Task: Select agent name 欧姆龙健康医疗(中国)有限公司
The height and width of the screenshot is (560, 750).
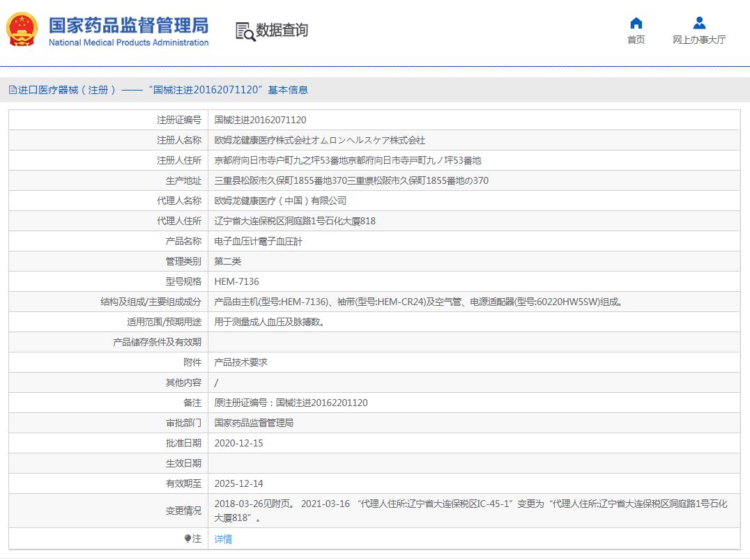Action: [x=280, y=201]
